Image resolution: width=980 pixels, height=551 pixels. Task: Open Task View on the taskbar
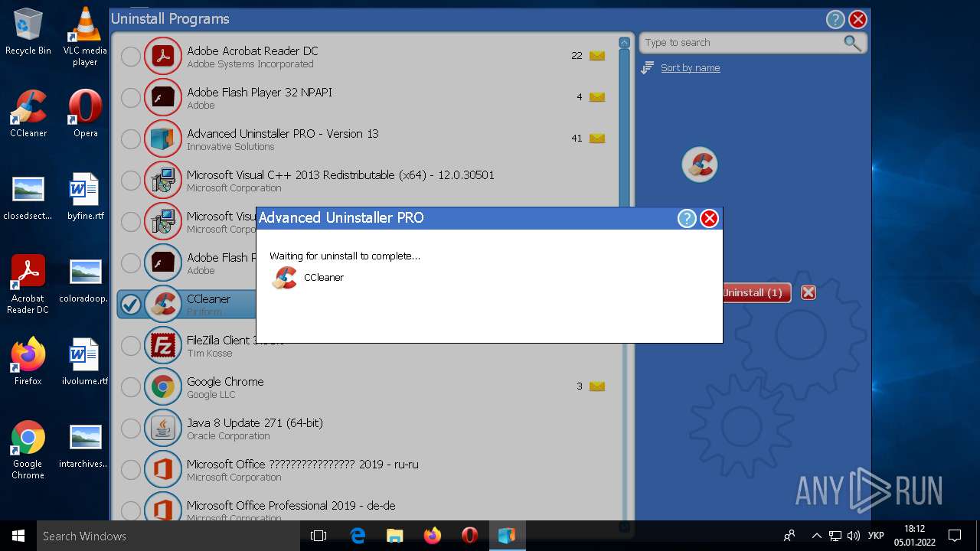[x=318, y=536]
